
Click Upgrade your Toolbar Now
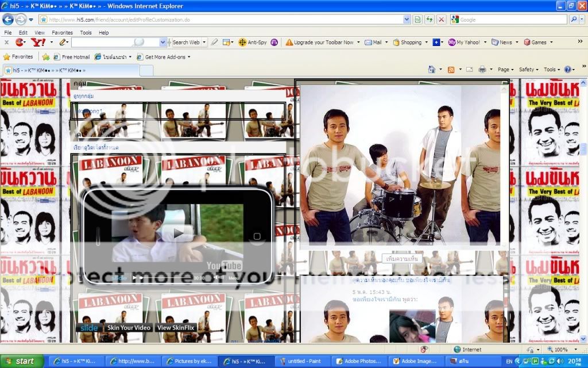point(319,43)
